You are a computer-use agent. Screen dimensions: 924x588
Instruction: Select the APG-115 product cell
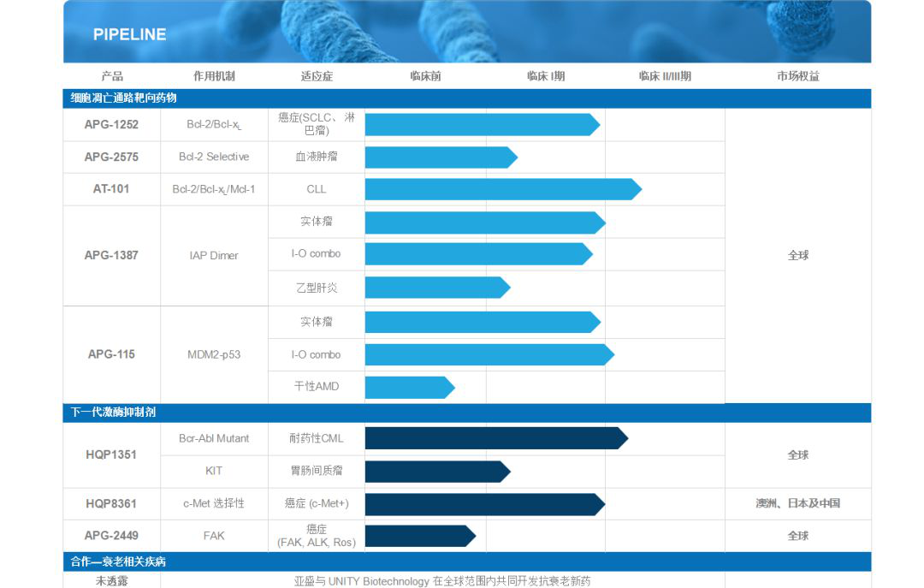coord(111,354)
